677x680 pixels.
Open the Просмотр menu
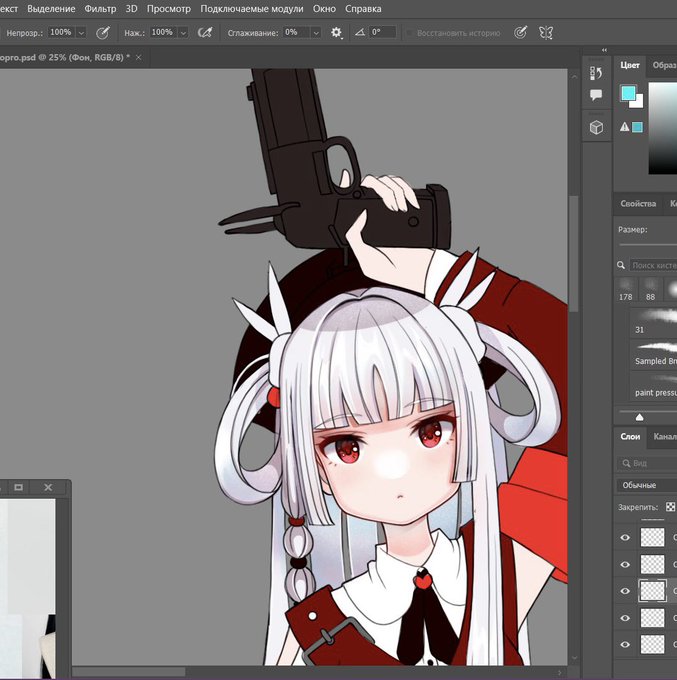click(169, 9)
